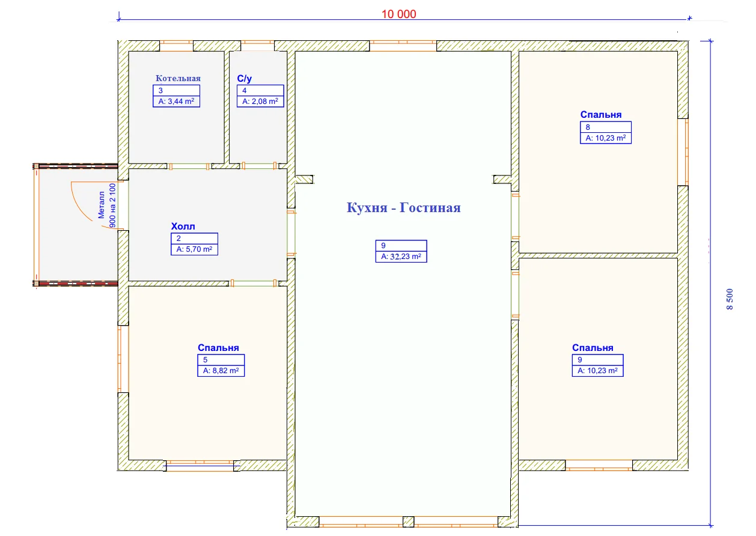The image size is (756, 536).
Task: Click the "С/у" bathroom label
Action: (245, 78)
